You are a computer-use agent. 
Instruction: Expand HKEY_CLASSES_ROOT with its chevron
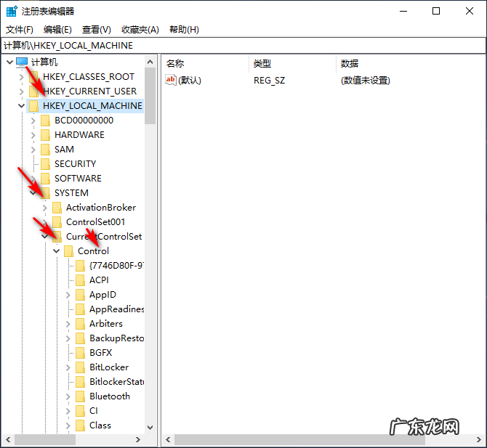tap(21, 77)
